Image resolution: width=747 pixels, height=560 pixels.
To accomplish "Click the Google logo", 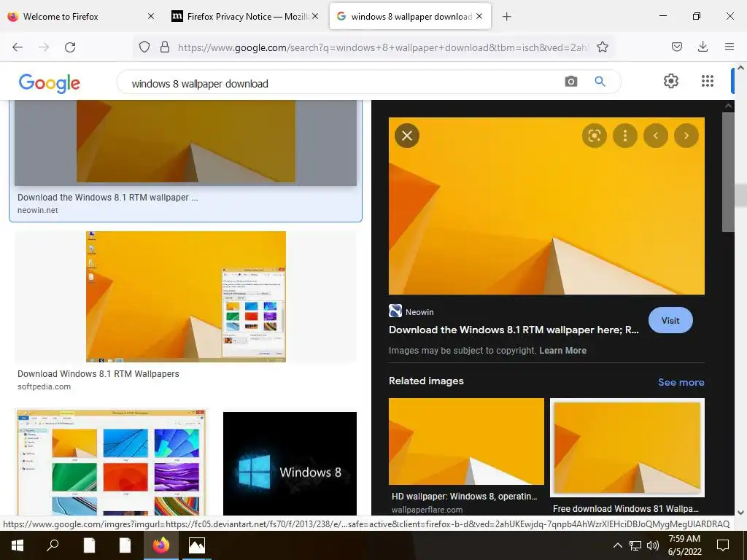I will click(49, 83).
